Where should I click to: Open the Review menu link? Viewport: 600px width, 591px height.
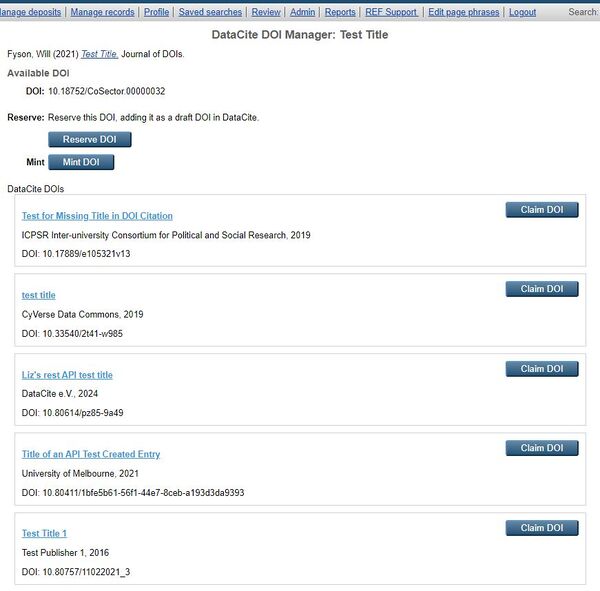pyautogui.click(x=266, y=12)
